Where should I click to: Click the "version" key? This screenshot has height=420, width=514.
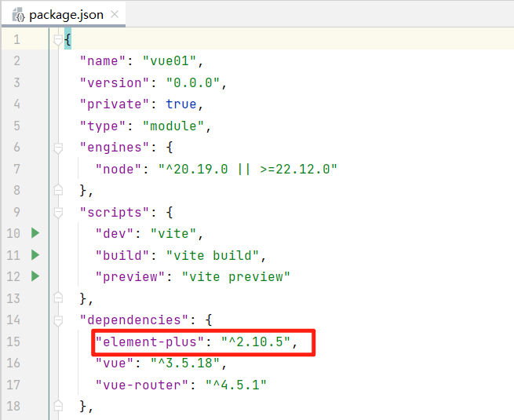point(115,82)
